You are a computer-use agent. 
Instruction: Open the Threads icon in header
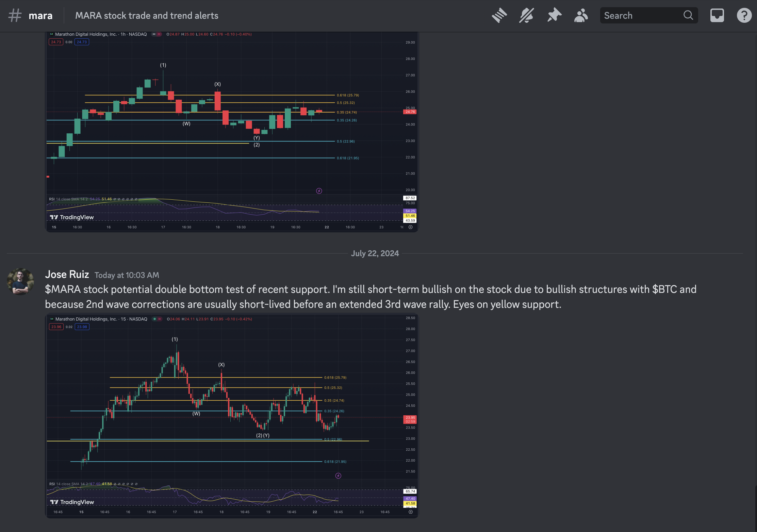pos(499,16)
